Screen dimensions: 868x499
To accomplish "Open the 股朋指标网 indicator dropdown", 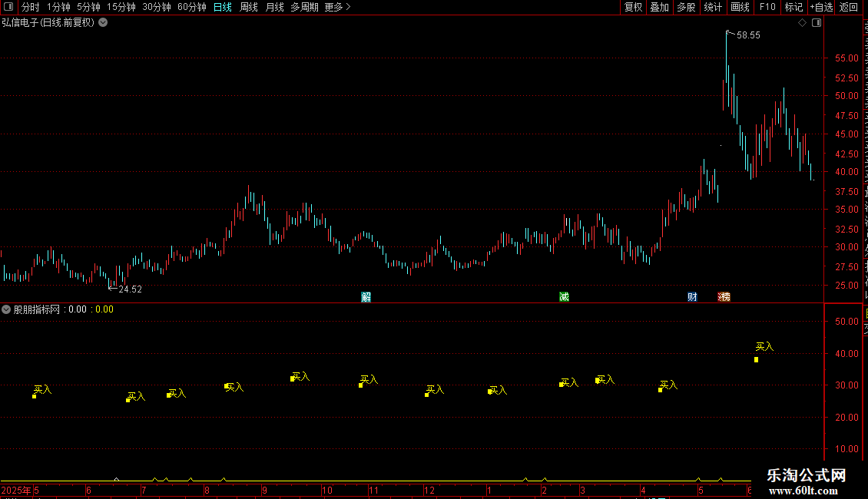I will click(6, 310).
